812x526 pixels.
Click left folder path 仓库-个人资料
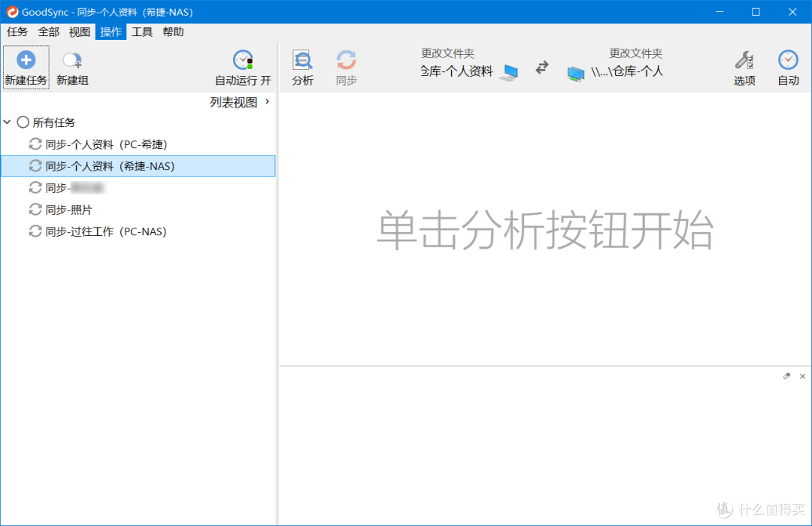(456, 71)
